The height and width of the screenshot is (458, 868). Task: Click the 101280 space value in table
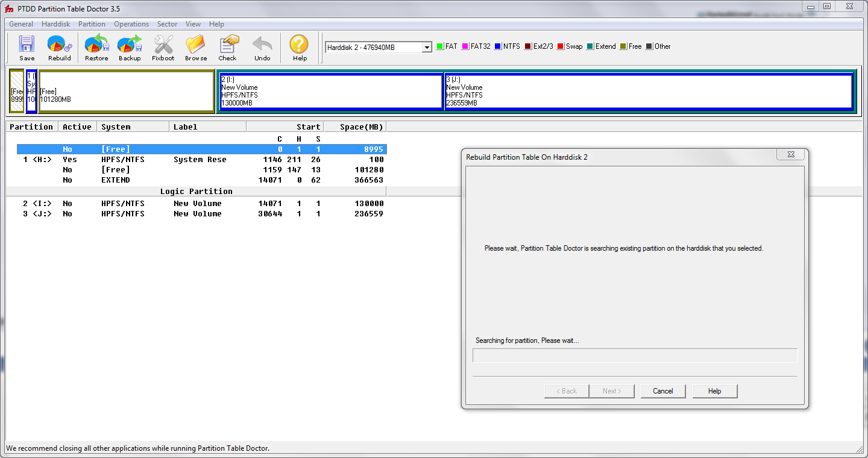click(x=369, y=170)
